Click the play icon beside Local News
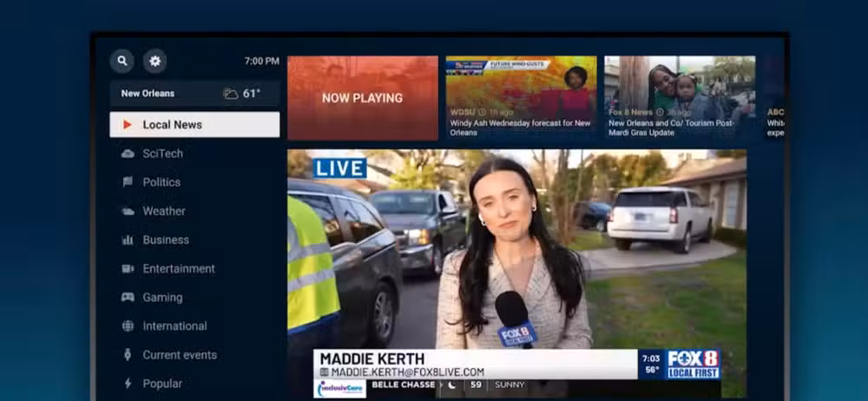 [x=128, y=125]
